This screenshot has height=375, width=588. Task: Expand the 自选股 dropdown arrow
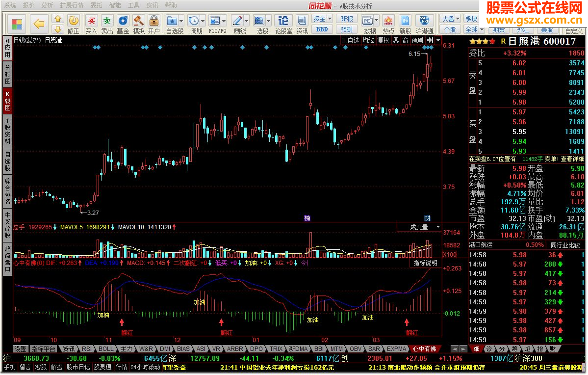pyautogui.click(x=181, y=21)
